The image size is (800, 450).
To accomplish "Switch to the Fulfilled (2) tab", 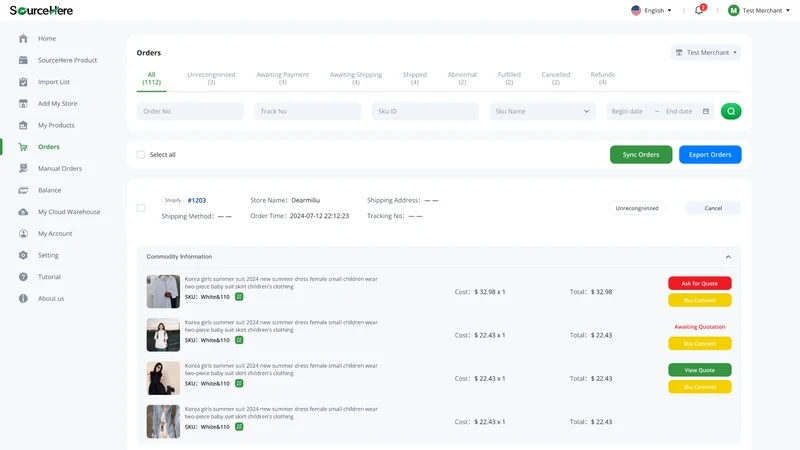I will [509, 78].
